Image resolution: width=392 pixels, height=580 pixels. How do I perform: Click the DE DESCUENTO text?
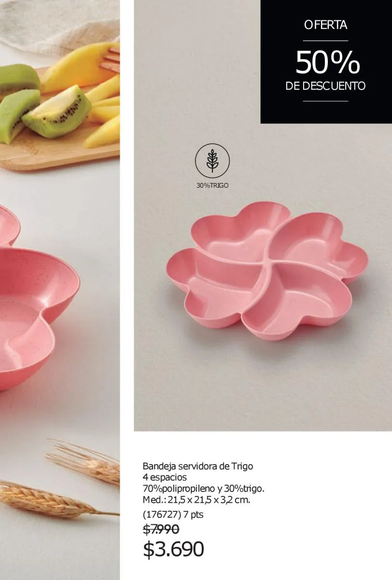tap(326, 86)
